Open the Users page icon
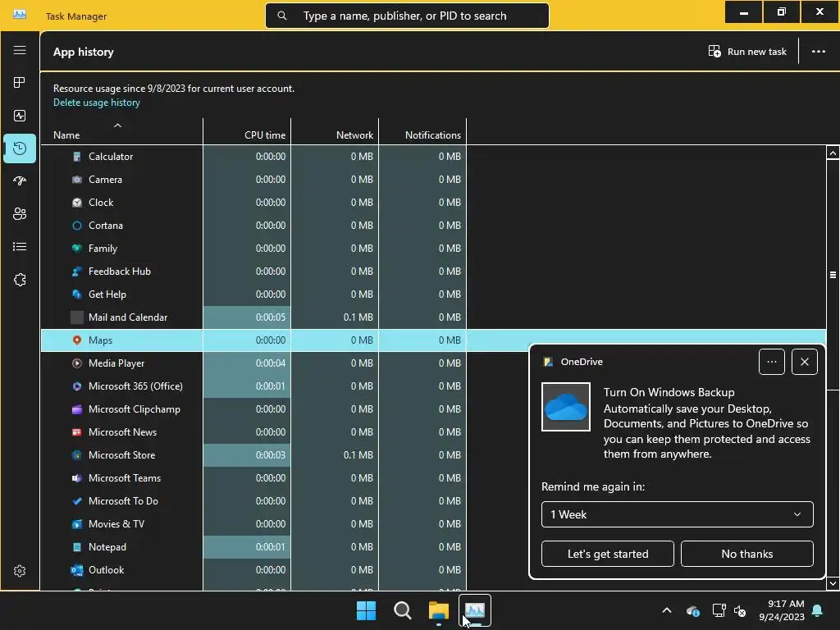The height and width of the screenshot is (630, 840). pyautogui.click(x=20, y=214)
